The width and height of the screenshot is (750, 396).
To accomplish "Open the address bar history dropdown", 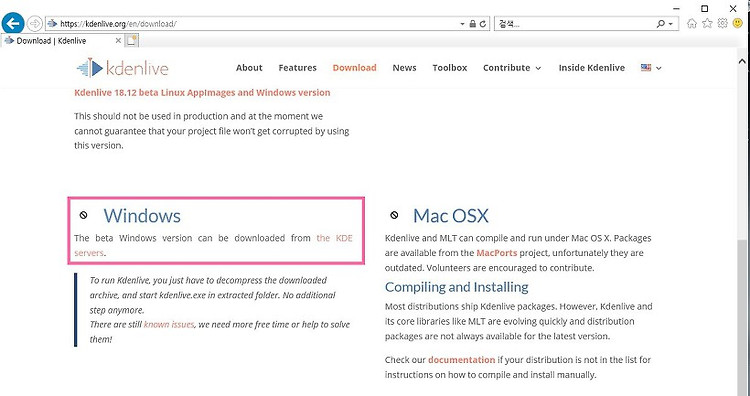I will click(x=463, y=24).
